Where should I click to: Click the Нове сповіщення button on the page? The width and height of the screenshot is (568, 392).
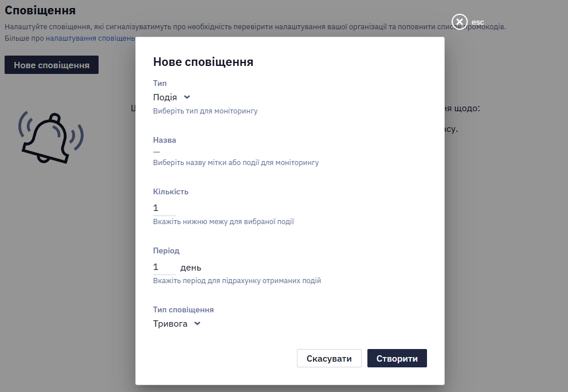pos(52,65)
